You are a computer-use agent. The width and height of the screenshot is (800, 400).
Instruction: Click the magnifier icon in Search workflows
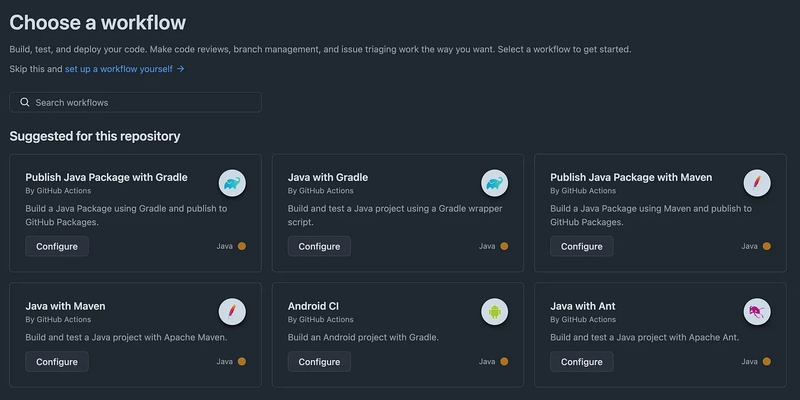tap(24, 102)
